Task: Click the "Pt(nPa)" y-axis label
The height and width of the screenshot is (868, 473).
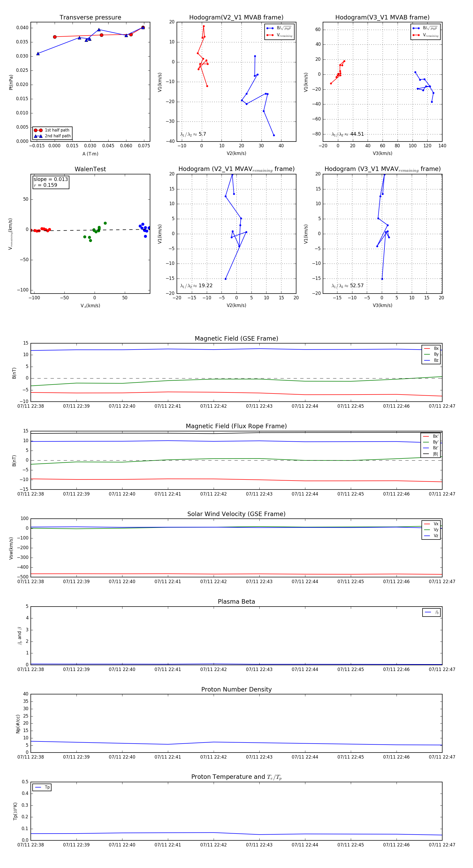Action: click(x=11, y=82)
